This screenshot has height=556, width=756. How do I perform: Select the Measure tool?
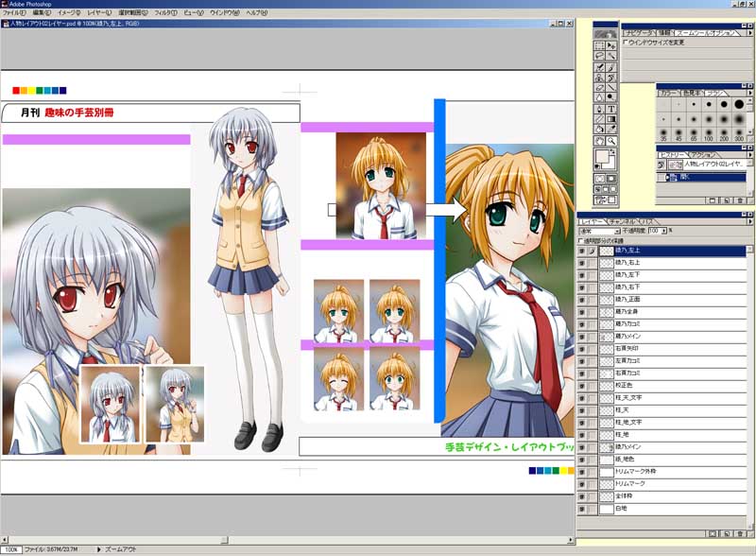pos(599,119)
